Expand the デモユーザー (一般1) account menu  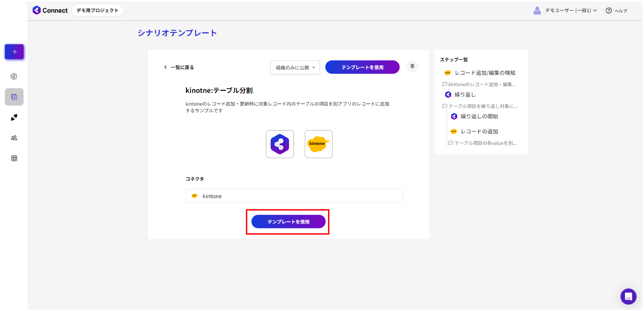tap(571, 11)
